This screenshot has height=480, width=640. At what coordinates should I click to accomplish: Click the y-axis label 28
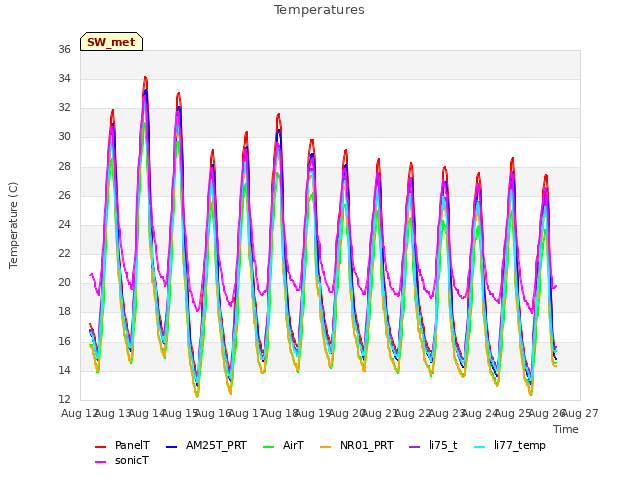pos(64,166)
